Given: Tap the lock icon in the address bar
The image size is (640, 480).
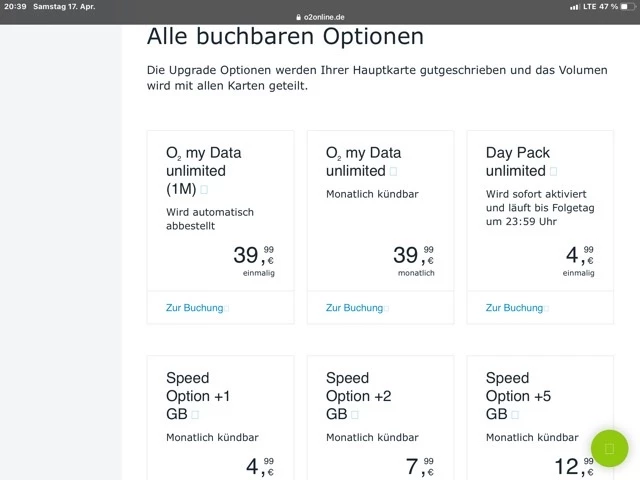Looking at the screenshot, I should click(x=297, y=17).
